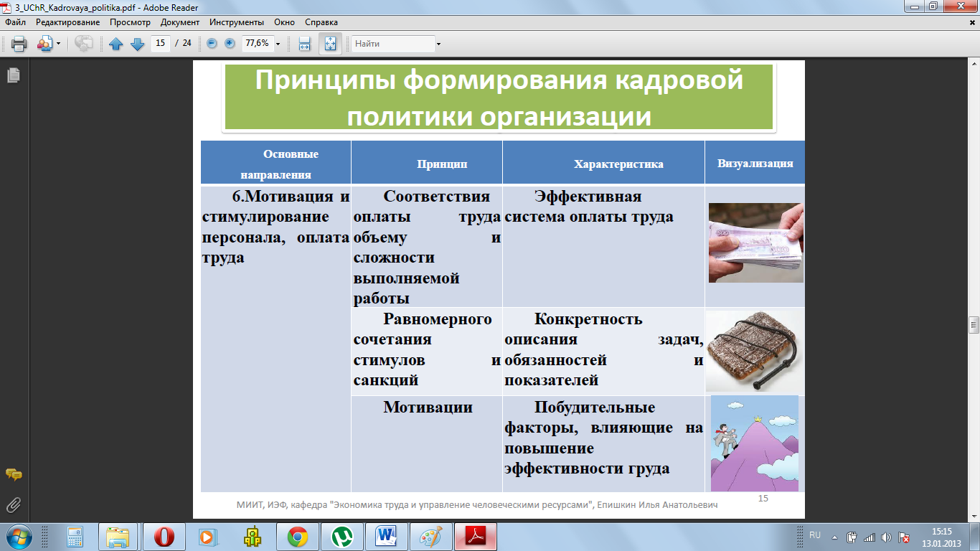The width and height of the screenshot is (980, 551).
Task: Print the document with the printer icon
Action: click(x=19, y=44)
